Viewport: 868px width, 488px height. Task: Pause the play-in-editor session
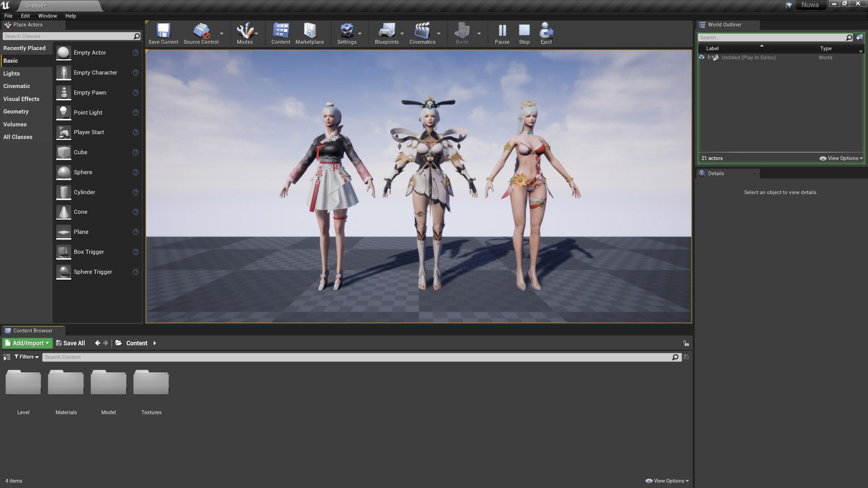point(502,31)
